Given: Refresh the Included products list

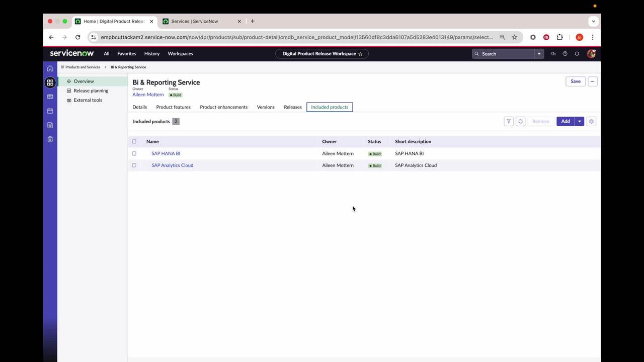Looking at the screenshot, I should coord(520,121).
